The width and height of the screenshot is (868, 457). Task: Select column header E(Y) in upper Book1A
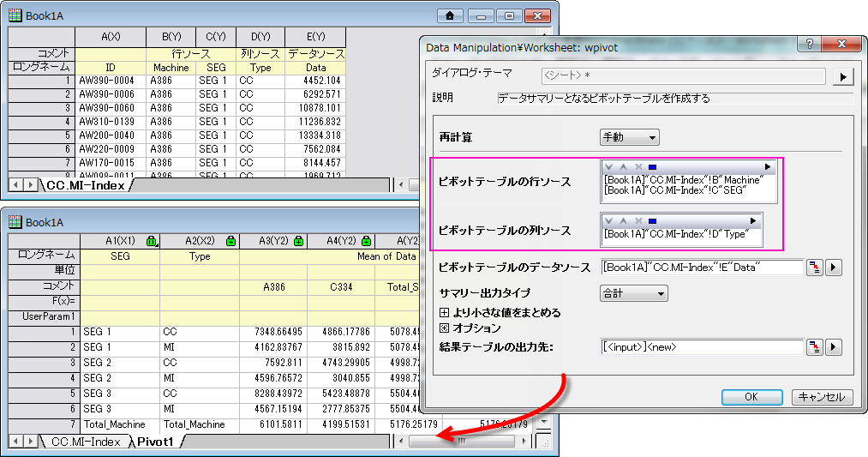pyautogui.click(x=315, y=37)
